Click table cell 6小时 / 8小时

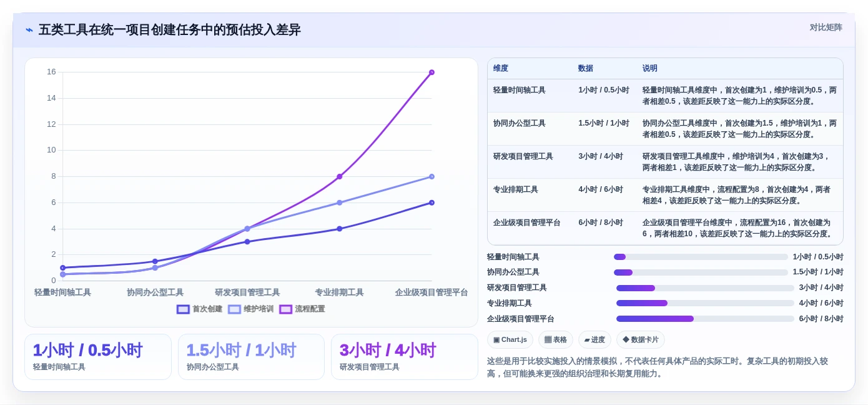[x=601, y=222]
